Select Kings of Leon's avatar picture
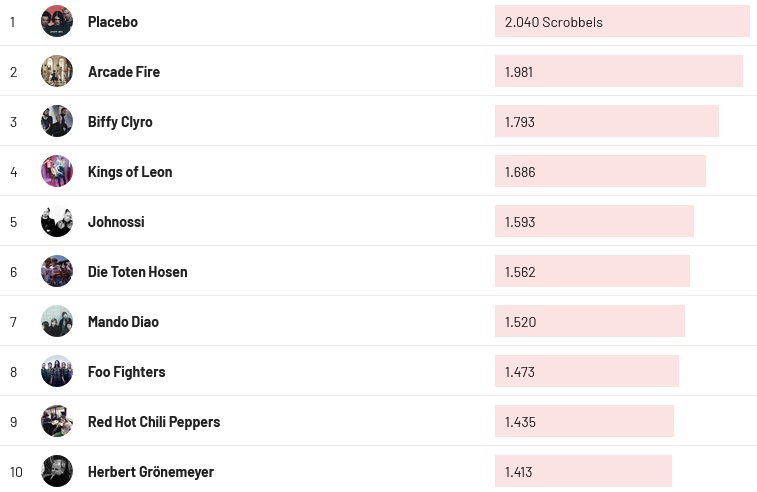The height and width of the screenshot is (492, 757). (x=57, y=171)
